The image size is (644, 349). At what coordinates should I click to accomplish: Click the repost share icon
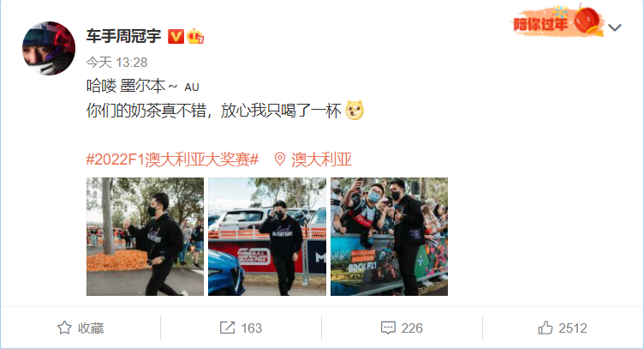[227, 328]
